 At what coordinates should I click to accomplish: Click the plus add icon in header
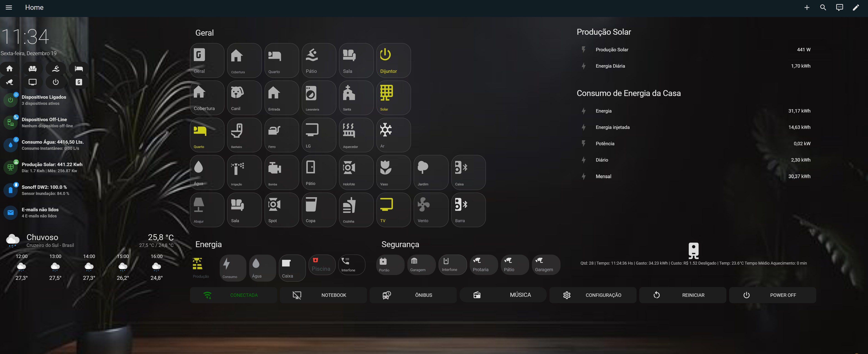pyautogui.click(x=807, y=7)
